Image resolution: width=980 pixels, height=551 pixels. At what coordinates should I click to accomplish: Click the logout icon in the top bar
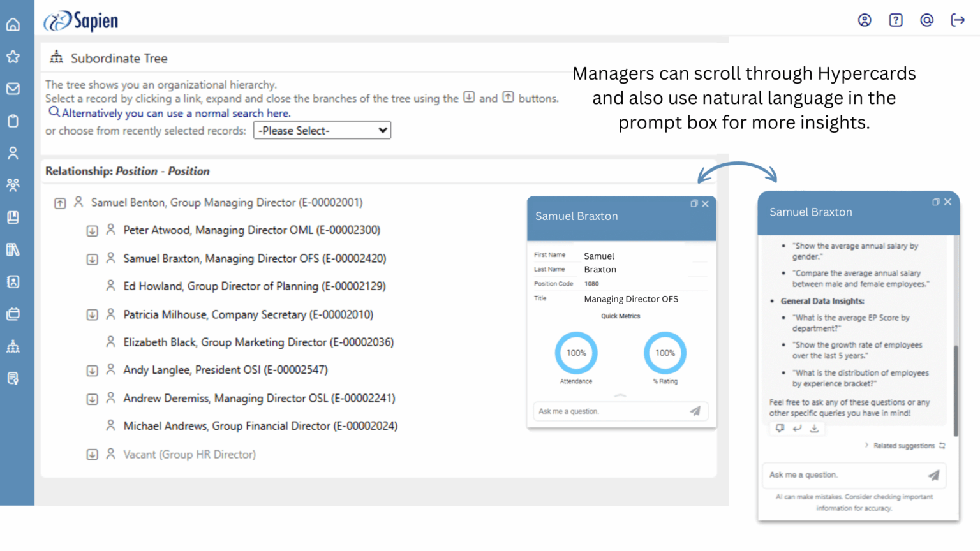coord(958,20)
